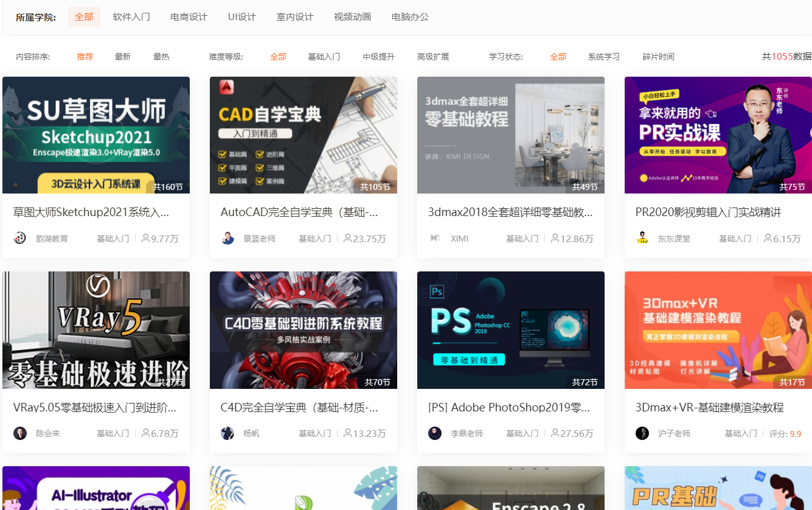Open AI-Illustrator course thumbnail
This screenshot has height=510, width=812.
pos(96,488)
